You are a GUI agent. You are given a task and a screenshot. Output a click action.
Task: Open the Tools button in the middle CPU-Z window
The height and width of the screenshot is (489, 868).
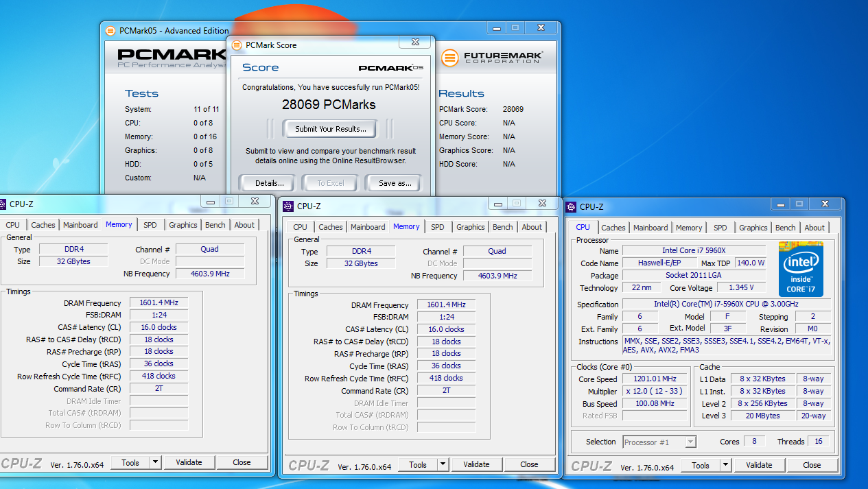pyautogui.click(x=418, y=464)
